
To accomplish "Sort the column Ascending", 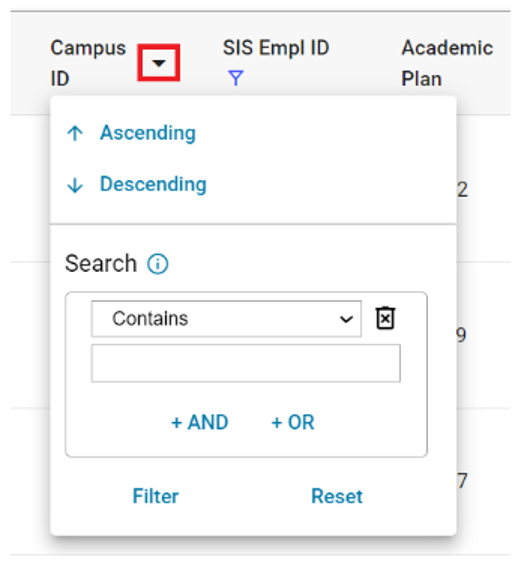I will (x=148, y=133).
